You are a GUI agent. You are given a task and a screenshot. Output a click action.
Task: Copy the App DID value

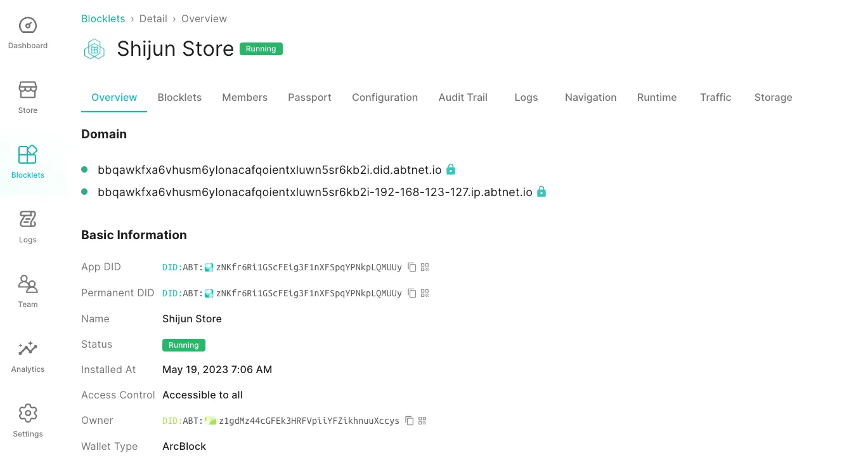click(x=412, y=267)
